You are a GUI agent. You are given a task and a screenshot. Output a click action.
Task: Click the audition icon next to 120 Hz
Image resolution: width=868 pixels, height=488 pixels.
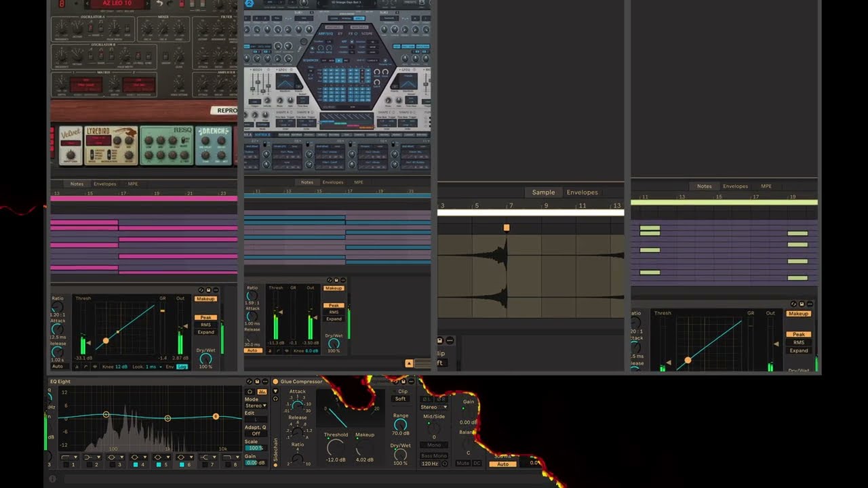coord(444,464)
